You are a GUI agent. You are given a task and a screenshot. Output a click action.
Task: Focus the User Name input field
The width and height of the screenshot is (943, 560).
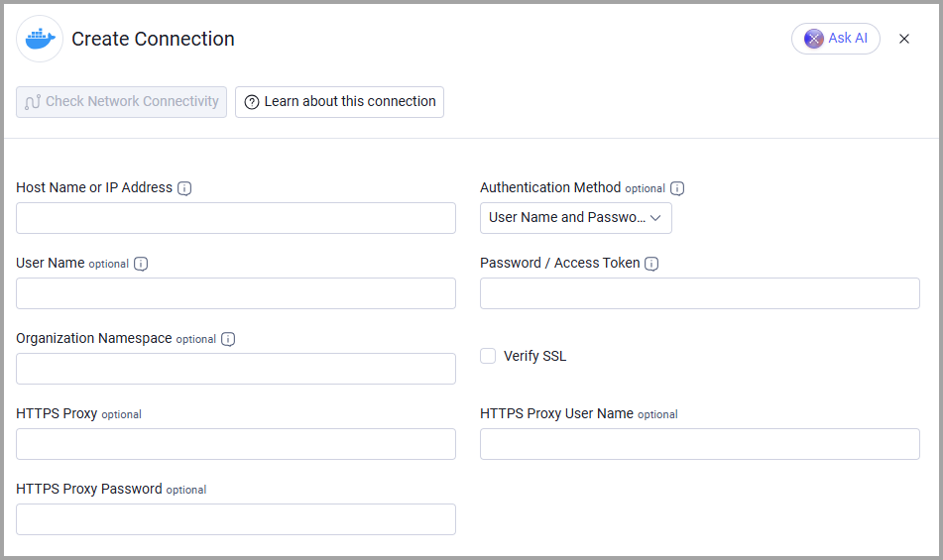[236, 293]
